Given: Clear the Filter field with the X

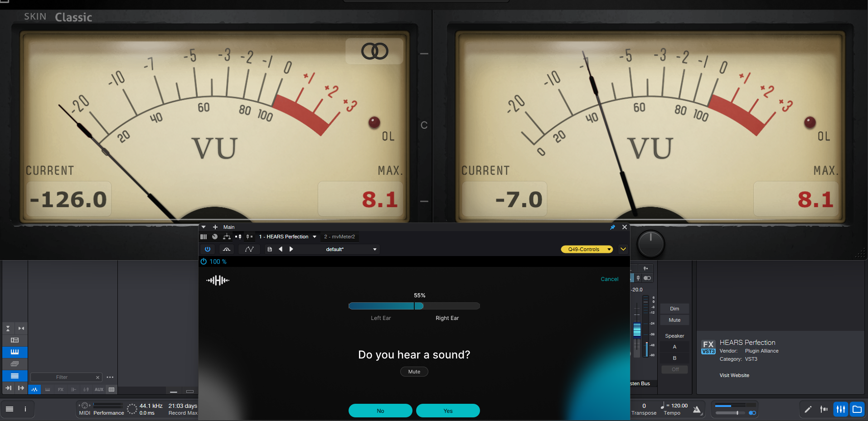Looking at the screenshot, I should (x=97, y=377).
